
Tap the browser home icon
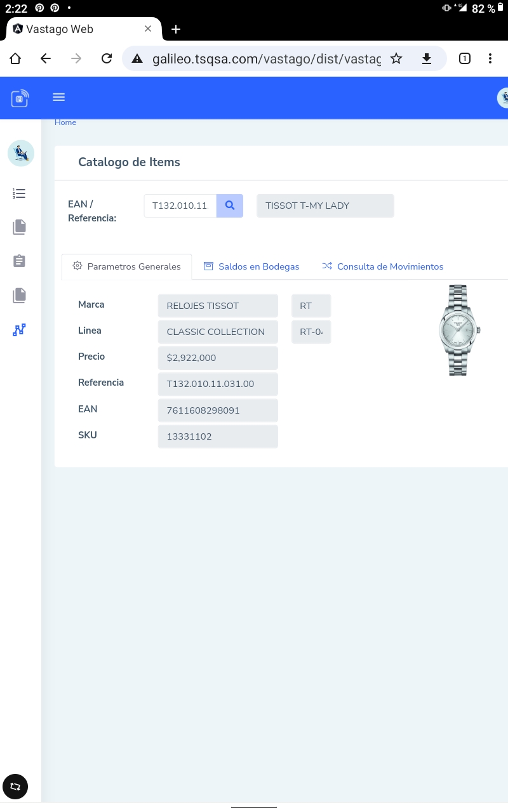click(15, 59)
